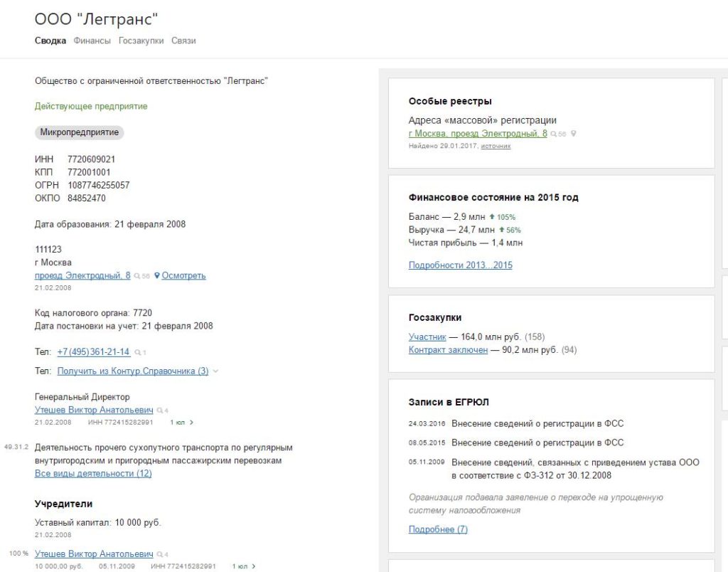The height and width of the screenshot is (572, 728).
Task: Expand phone list chevron after Контур.Справочника
Action: point(215,371)
